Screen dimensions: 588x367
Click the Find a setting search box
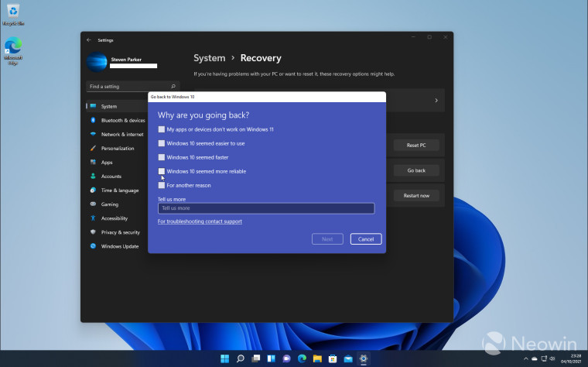[133, 86]
